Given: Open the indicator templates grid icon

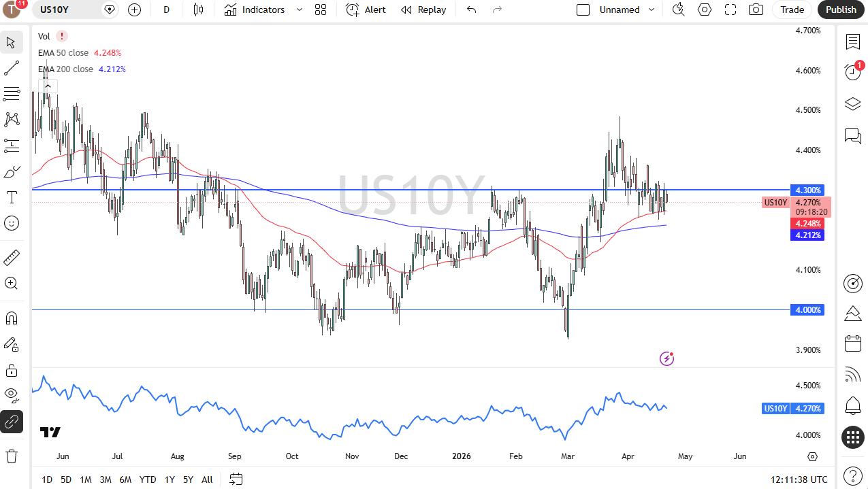Looking at the screenshot, I should (x=321, y=10).
